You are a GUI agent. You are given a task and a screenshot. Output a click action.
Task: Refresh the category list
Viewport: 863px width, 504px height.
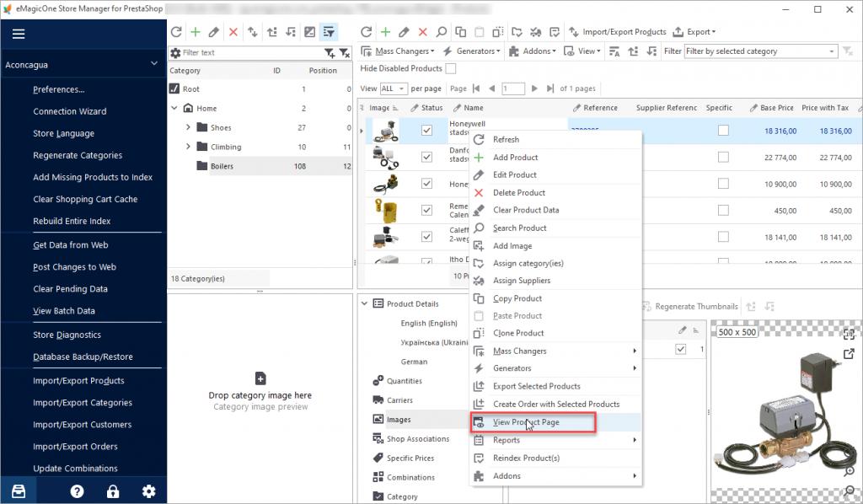(x=176, y=31)
